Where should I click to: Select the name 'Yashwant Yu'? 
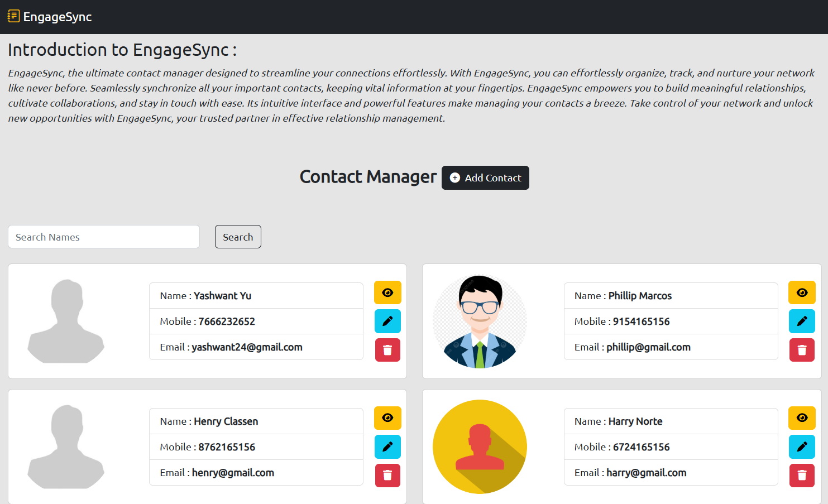point(222,296)
